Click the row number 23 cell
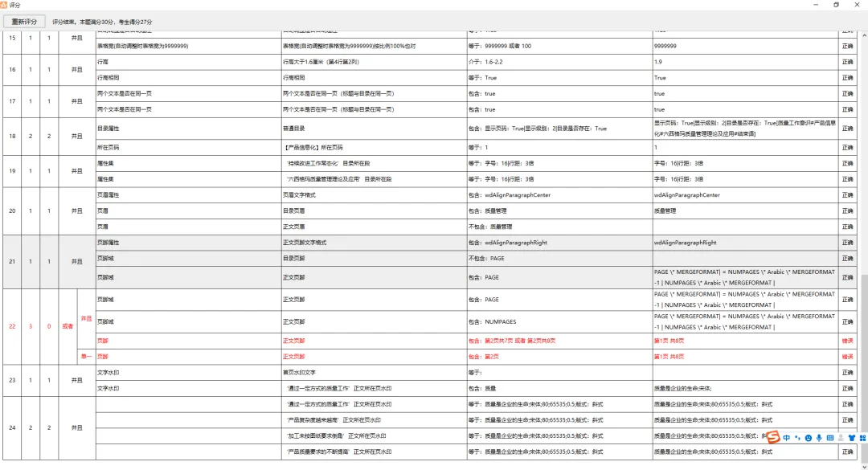The height and width of the screenshot is (470, 868). (12, 380)
